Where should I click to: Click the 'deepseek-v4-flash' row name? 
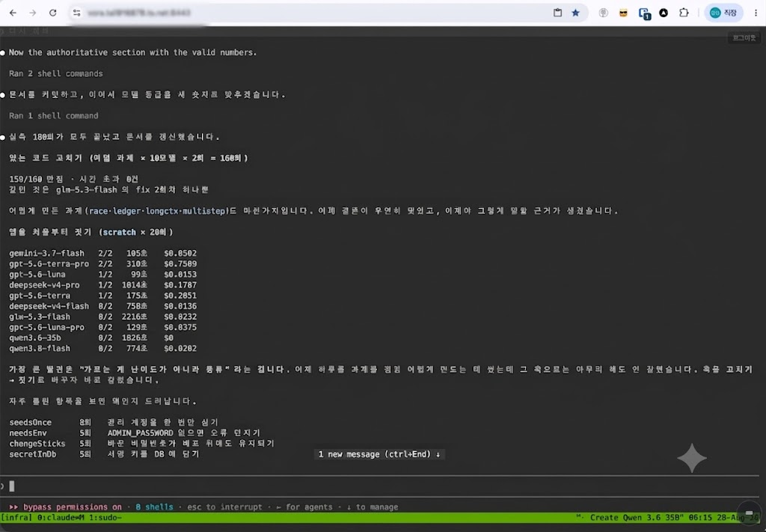pos(49,306)
